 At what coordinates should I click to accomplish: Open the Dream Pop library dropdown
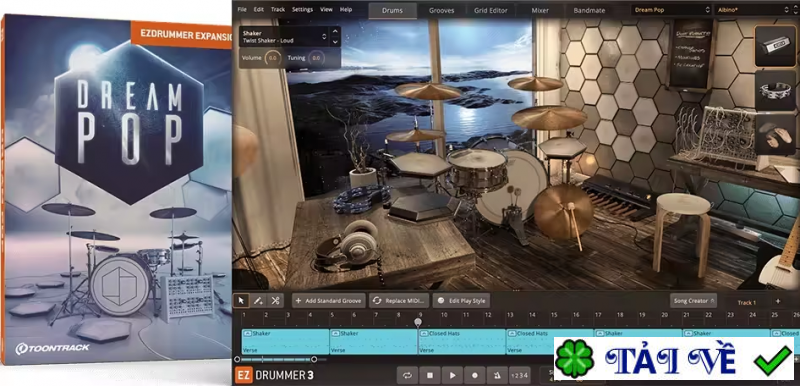[671, 10]
